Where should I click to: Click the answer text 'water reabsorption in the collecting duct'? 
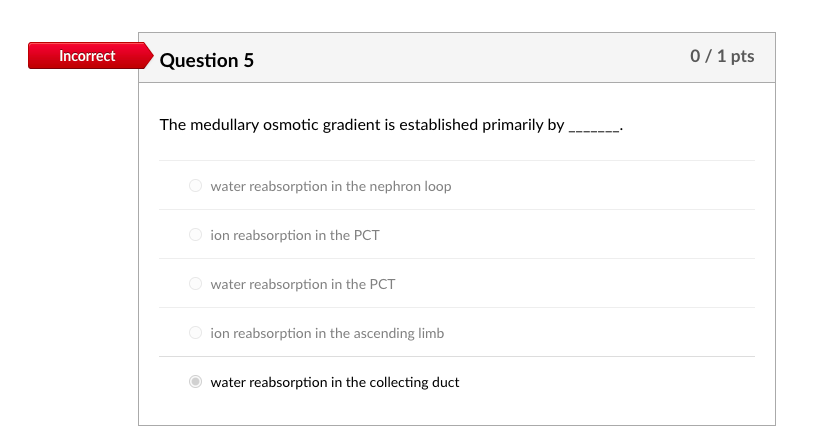334,382
